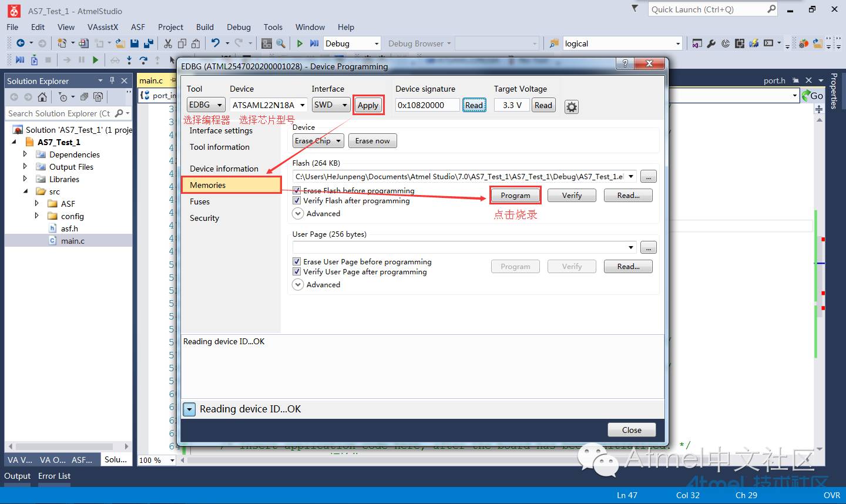The height and width of the screenshot is (504, 846).
Task: Click the Apply button next to Interface
Action: pos(368,105)
